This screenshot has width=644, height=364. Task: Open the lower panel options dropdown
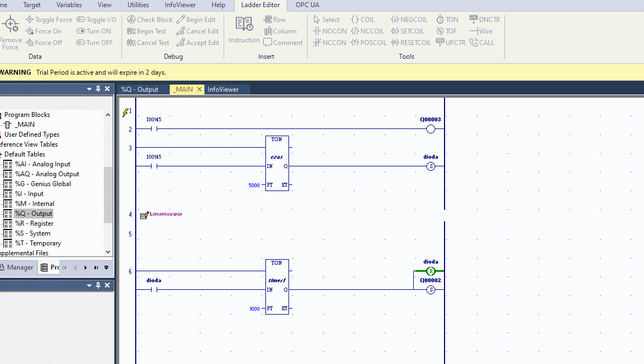pos(89,285)
